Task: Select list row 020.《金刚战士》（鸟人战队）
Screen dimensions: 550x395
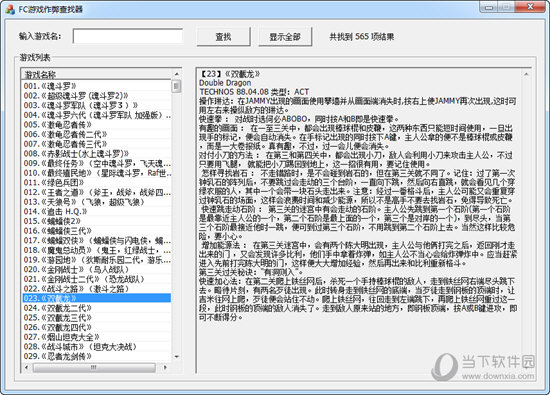Action: pos(97,269)
